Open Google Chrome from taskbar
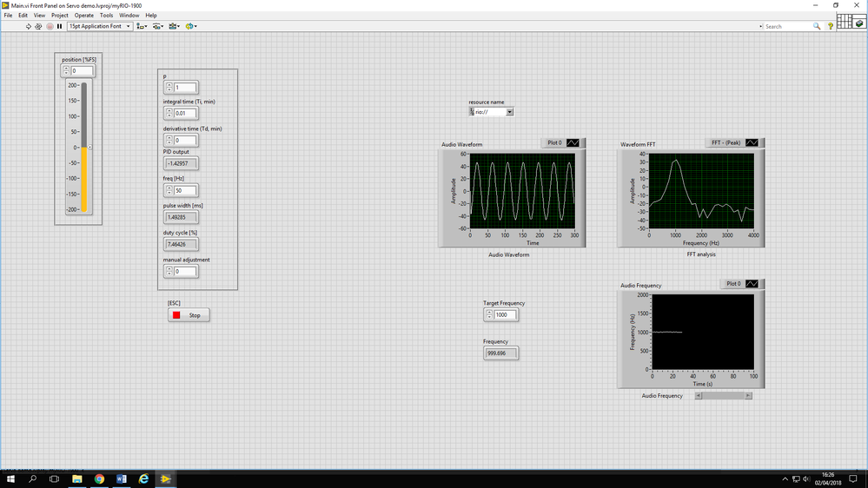Screen dimensions: 868x488 point(99,479)
